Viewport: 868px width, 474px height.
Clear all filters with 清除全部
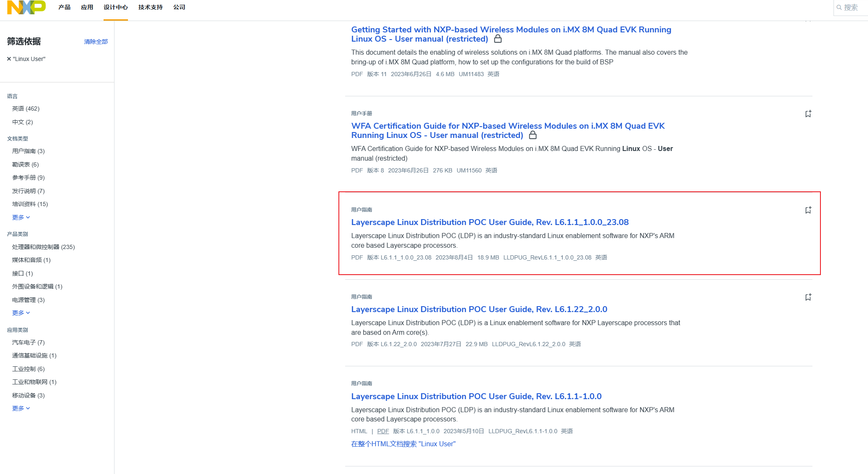click(x=96, y=42)
